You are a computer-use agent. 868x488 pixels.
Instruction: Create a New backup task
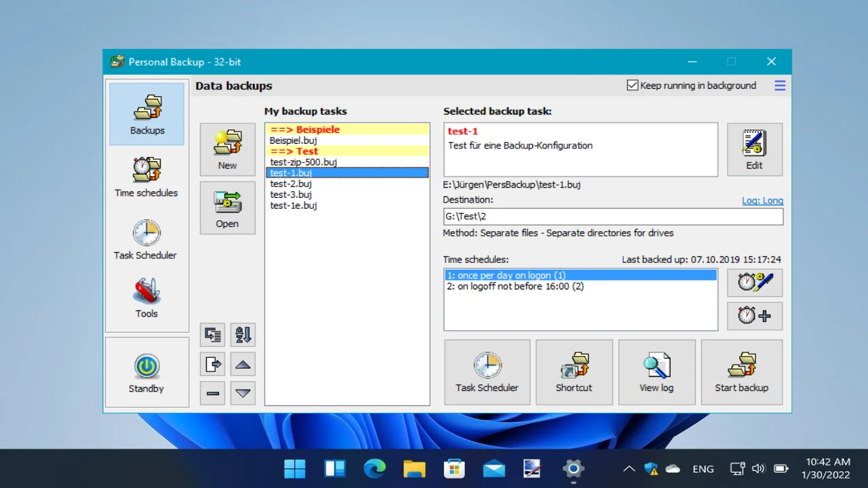click(227, 150)
